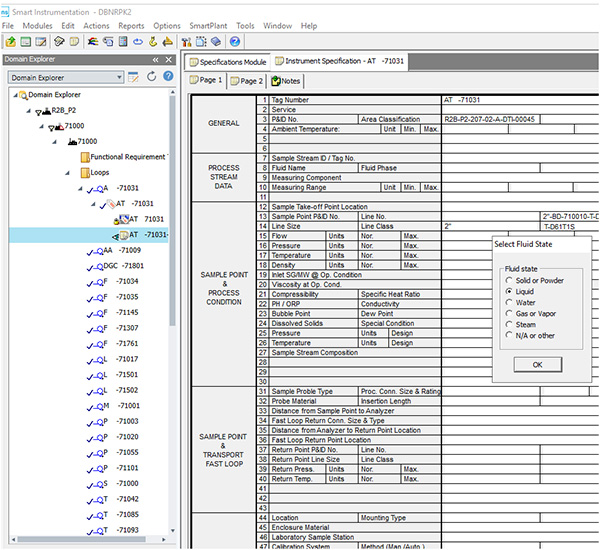
Task: Click the stacked documents toolbar icon
Action: (x=108, y=41)
